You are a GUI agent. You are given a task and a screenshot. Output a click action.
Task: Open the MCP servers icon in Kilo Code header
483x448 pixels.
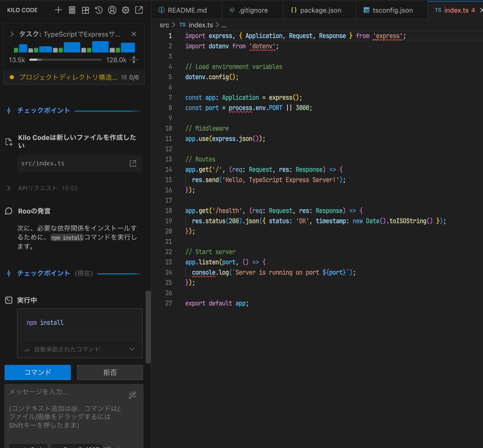pyautogui.click(x=72, y=10)
